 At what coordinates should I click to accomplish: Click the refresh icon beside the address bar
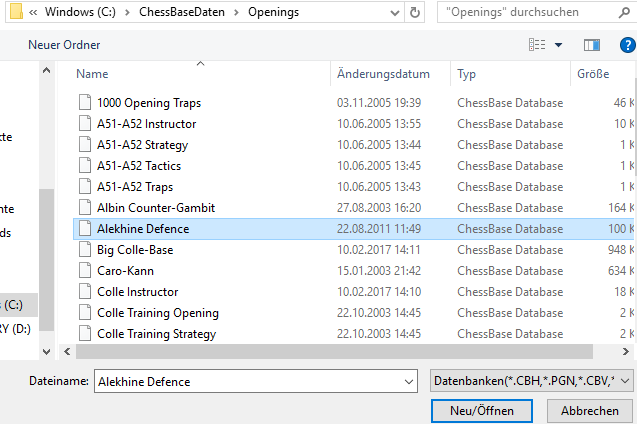415,12
